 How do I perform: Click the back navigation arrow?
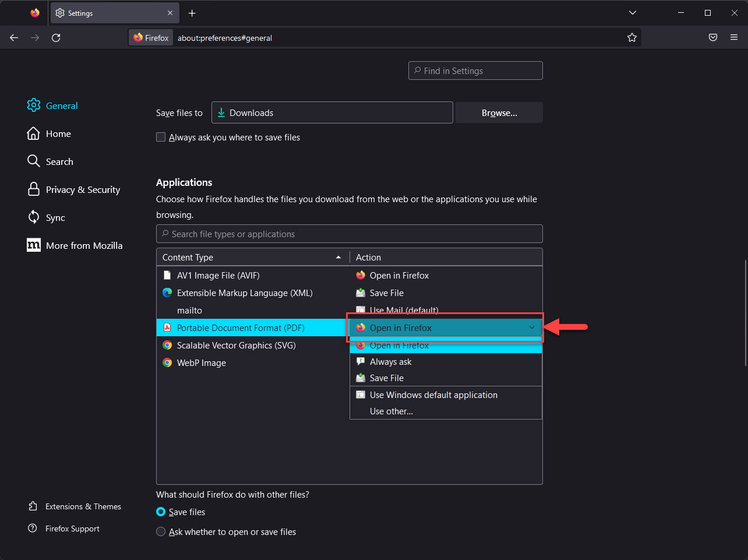pos(14,38)
